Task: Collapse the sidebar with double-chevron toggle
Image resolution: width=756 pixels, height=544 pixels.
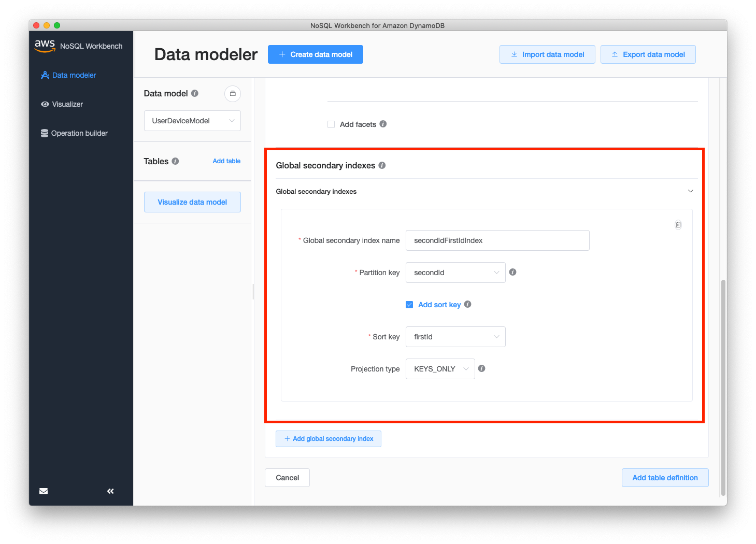Action: (x=110, y=491)
